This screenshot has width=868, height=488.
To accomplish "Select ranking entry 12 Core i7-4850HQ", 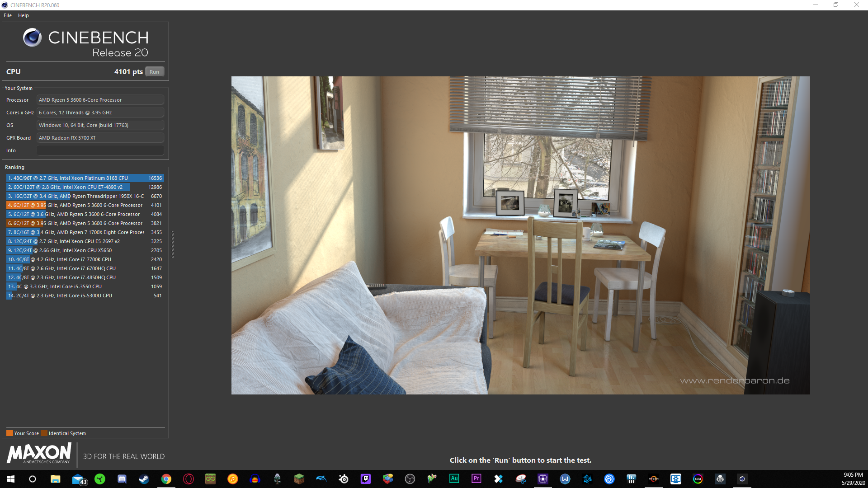I will (85, 277).
